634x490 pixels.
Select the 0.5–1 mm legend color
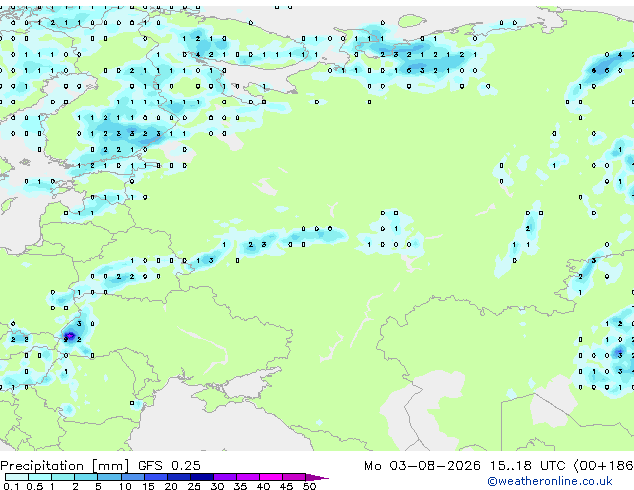pos(40,477)
